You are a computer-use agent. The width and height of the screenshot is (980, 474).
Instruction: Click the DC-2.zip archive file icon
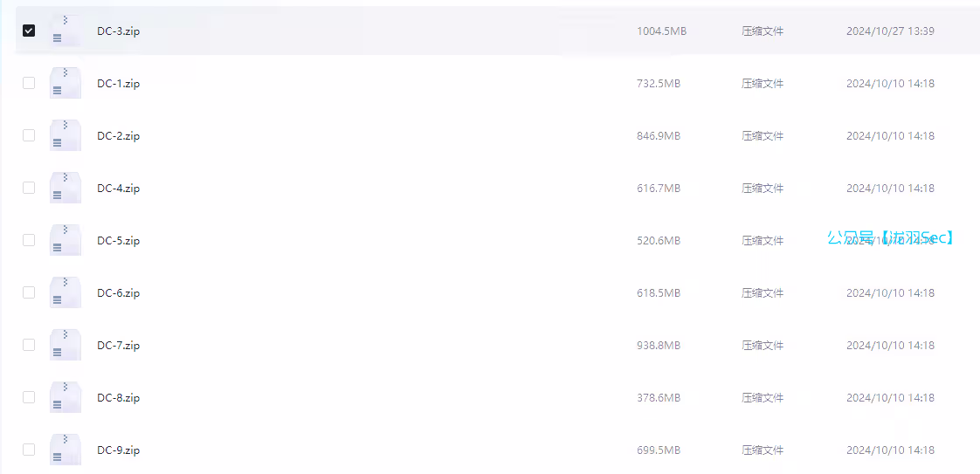(x=66, y=135)
